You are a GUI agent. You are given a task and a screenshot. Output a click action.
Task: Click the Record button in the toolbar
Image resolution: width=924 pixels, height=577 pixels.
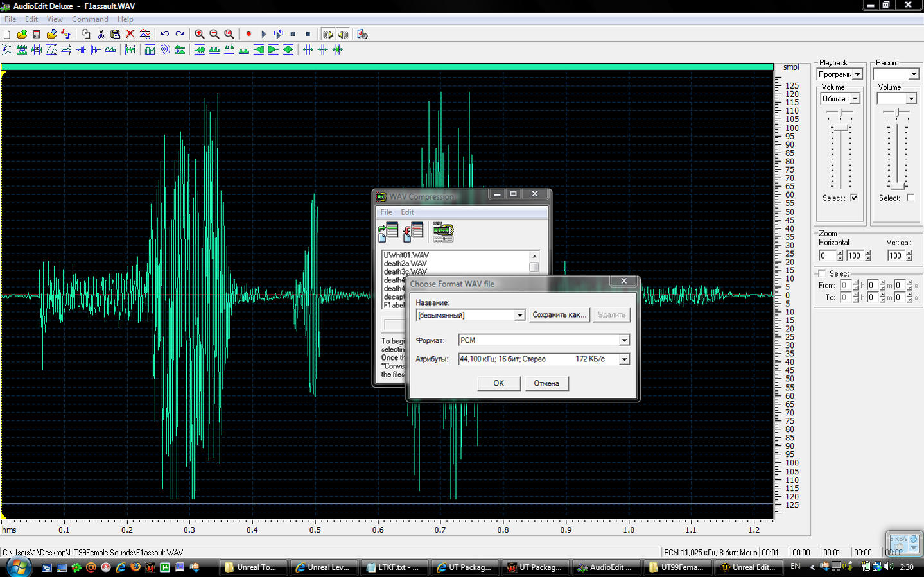[x=248, y=34]
